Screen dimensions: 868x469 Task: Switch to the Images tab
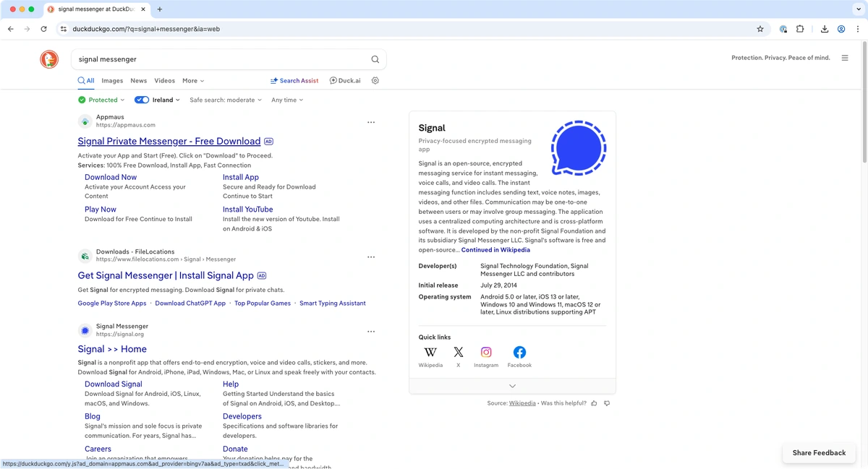[x=112, y=80]
